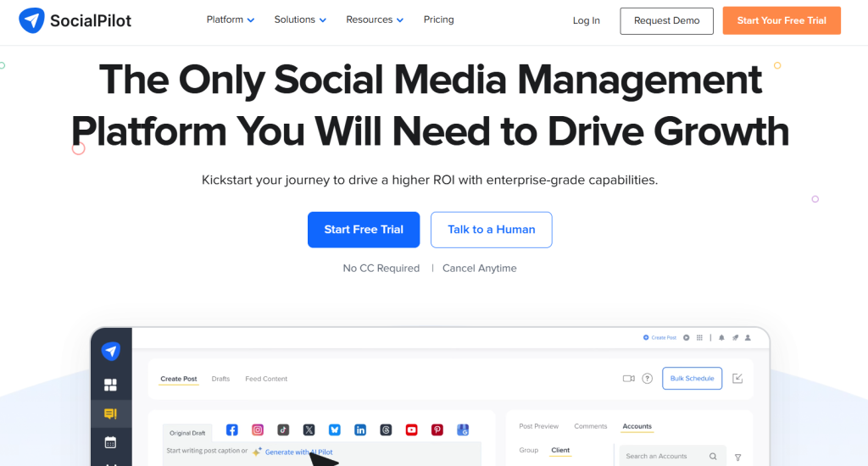
Task: Click the paper plane logo in dashboard sidebar
Action: (x=111, y=351)
